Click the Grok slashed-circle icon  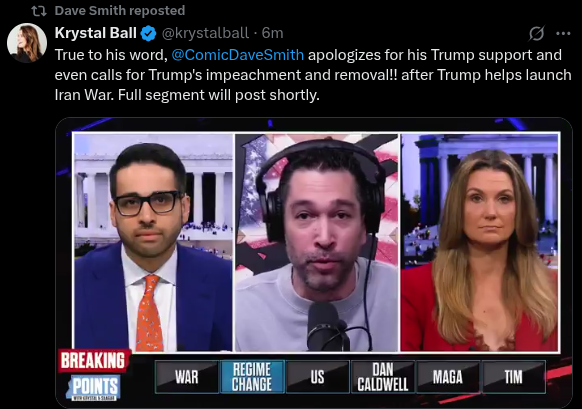[536, 33]
